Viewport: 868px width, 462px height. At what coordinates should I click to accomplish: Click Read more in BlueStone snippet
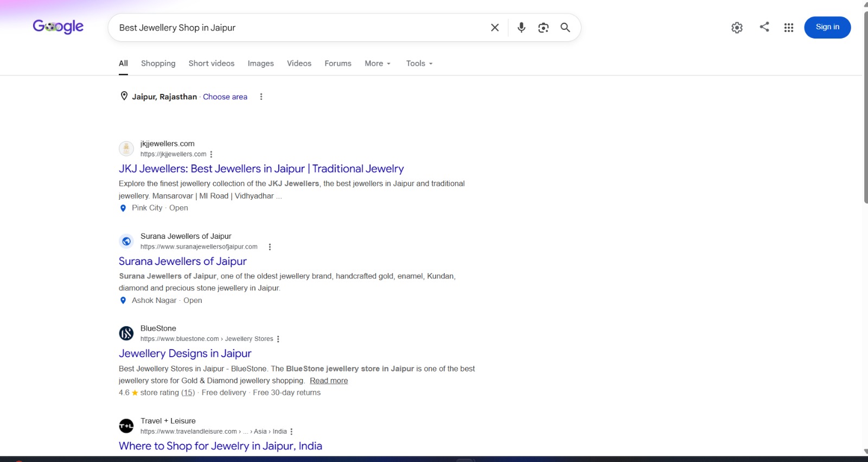pyautogui.click(x=329, y=381)
